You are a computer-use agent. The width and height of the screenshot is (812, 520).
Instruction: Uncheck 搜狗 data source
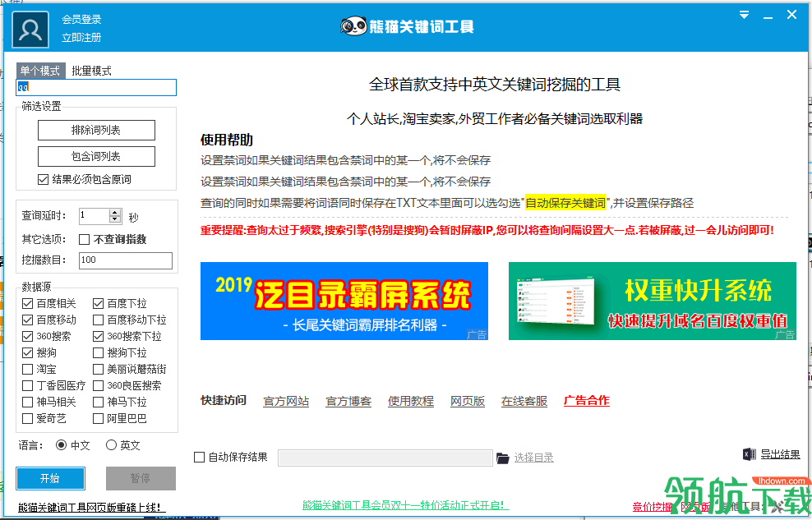tap(28, 353)
